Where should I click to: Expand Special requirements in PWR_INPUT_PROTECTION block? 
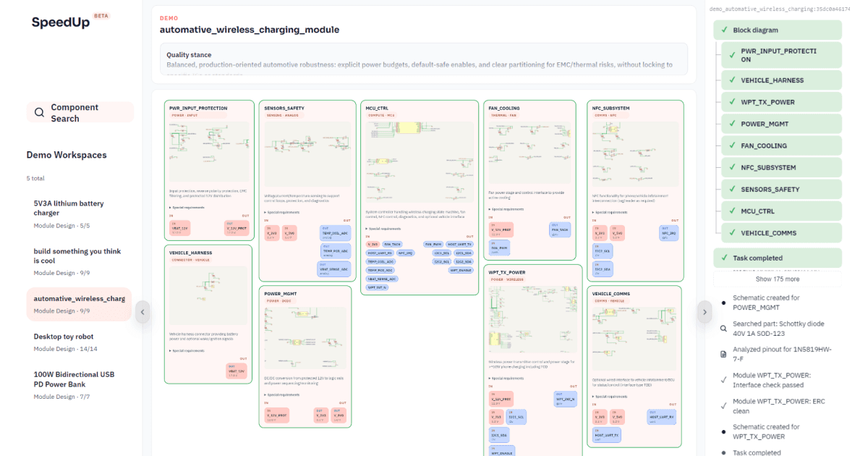pyautogui.click(x=187, y=207)
